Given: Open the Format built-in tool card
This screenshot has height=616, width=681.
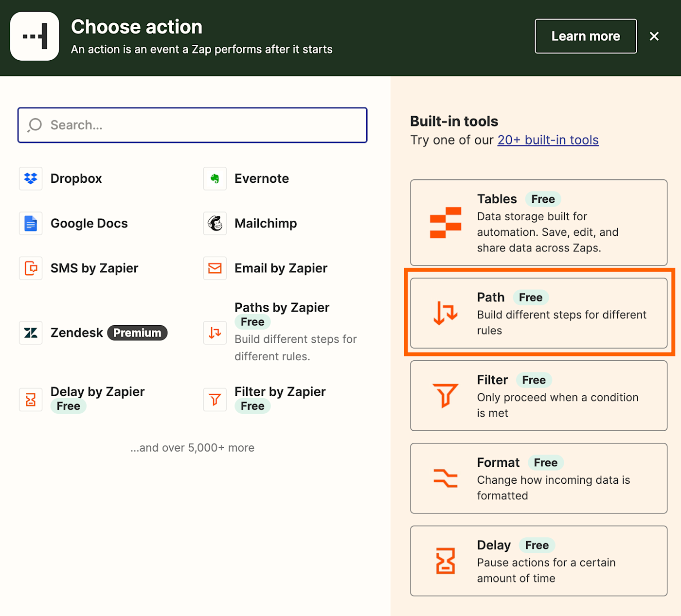Looking at the screenshot, I should tap(538, 478).
